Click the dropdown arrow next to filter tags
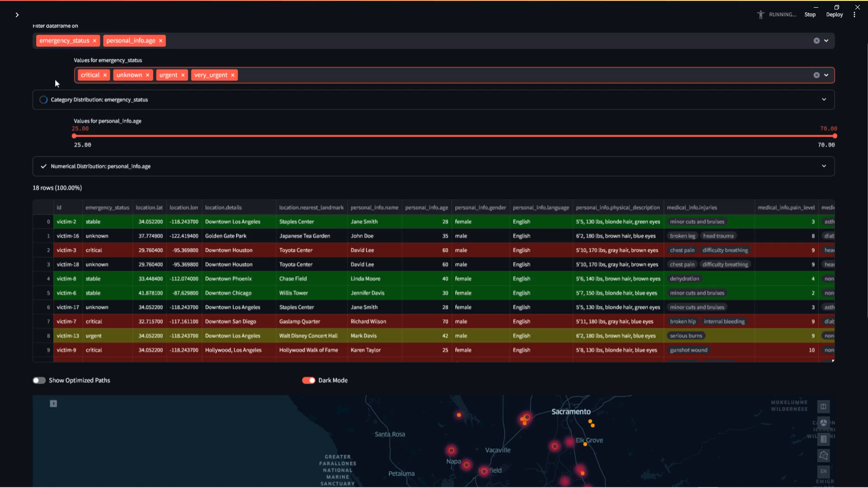This screenshot has width=868, height=488. [828, 41]
